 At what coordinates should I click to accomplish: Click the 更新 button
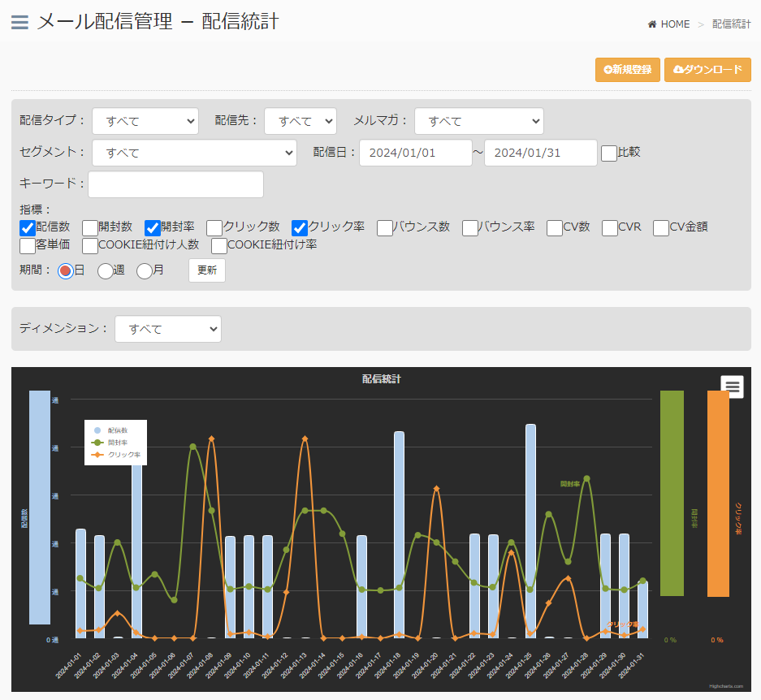(207, 270)
